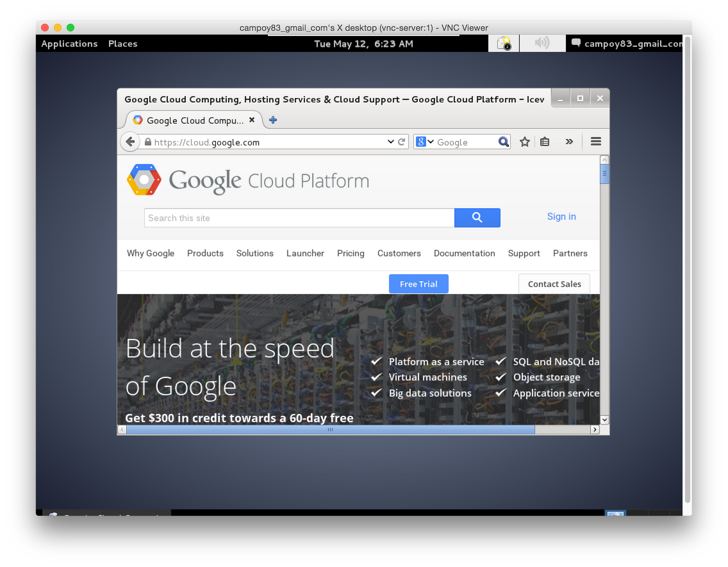Go to the Launcher page

[x=305, y=253]
